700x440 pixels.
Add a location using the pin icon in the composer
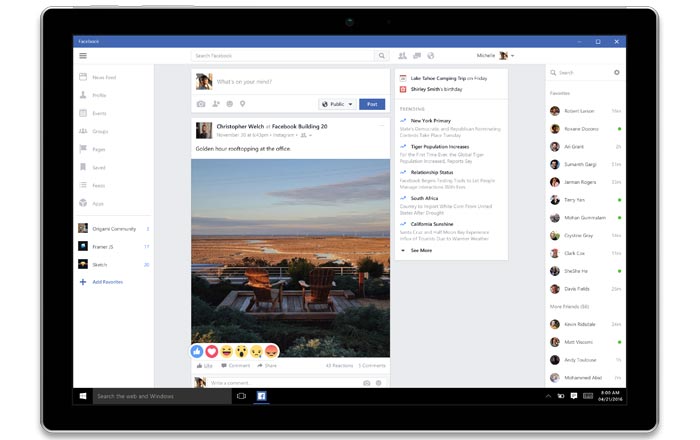(242, 104)
